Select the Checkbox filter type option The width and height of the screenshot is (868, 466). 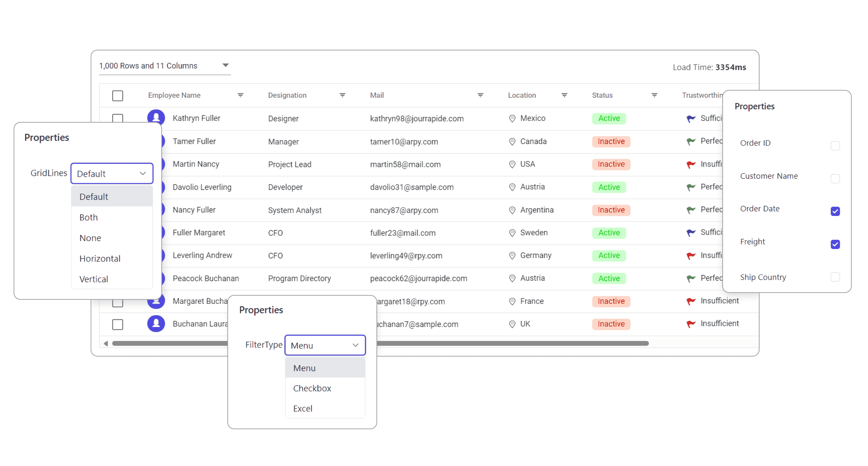coord(313,388)
